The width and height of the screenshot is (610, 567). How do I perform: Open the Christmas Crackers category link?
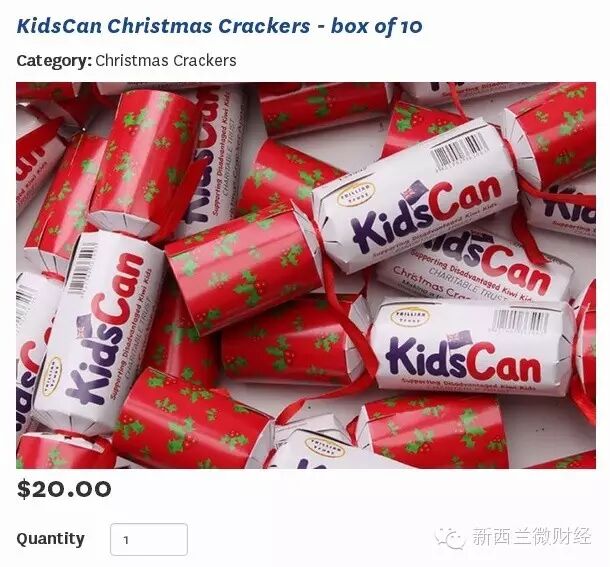tap(166, 61)
